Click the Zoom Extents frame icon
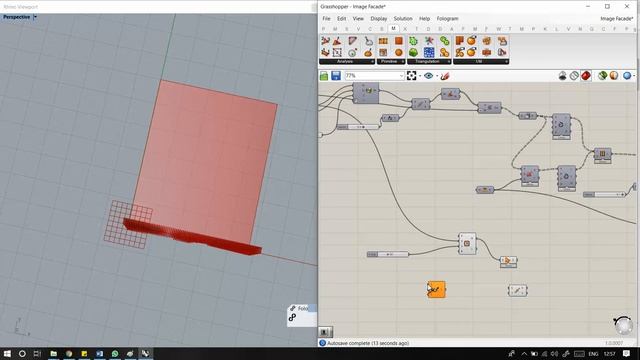 click(x=411, y=76)
